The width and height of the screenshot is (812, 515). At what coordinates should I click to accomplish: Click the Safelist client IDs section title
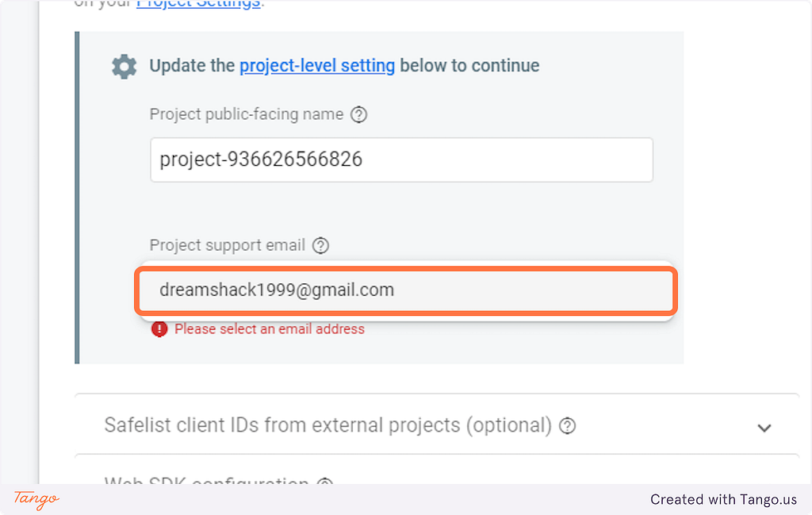[x=327, y=425]
